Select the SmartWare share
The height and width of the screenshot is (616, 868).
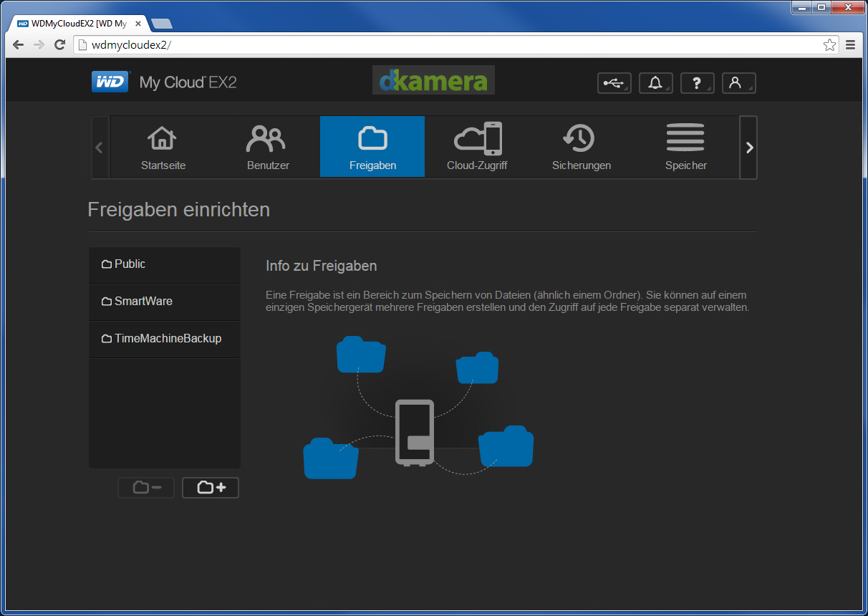[165, 302]
